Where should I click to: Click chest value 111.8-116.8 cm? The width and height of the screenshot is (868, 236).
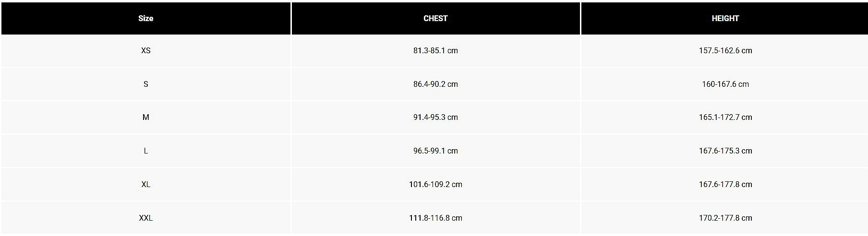point(435,218)
